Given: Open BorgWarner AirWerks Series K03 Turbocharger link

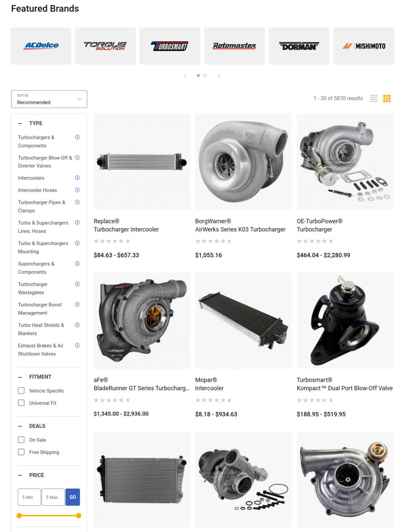Looking at the screenshot, I should (240, 229).
